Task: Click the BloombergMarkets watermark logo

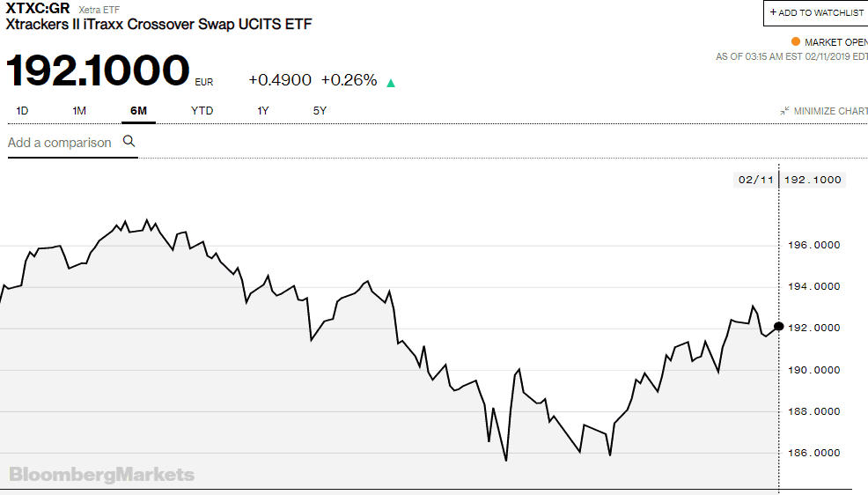Action: click(x=102, y=475)
